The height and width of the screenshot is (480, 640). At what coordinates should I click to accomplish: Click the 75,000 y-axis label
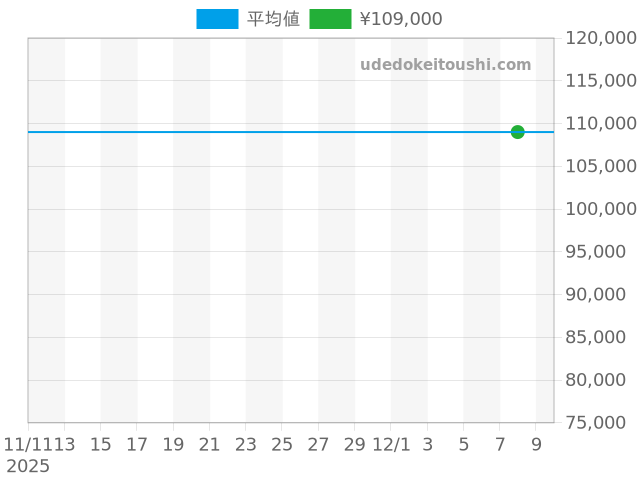(x=605, y=423)
